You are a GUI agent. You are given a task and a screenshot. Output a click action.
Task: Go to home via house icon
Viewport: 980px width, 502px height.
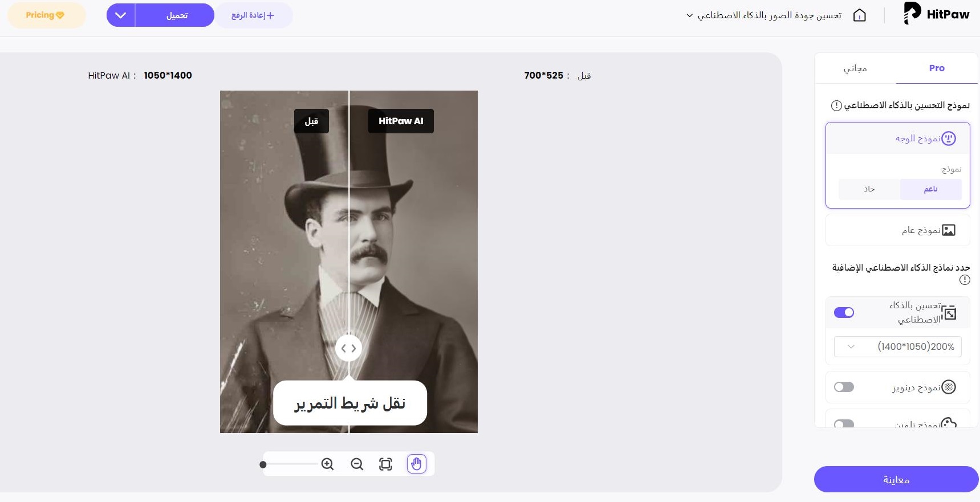click(859, 15)
